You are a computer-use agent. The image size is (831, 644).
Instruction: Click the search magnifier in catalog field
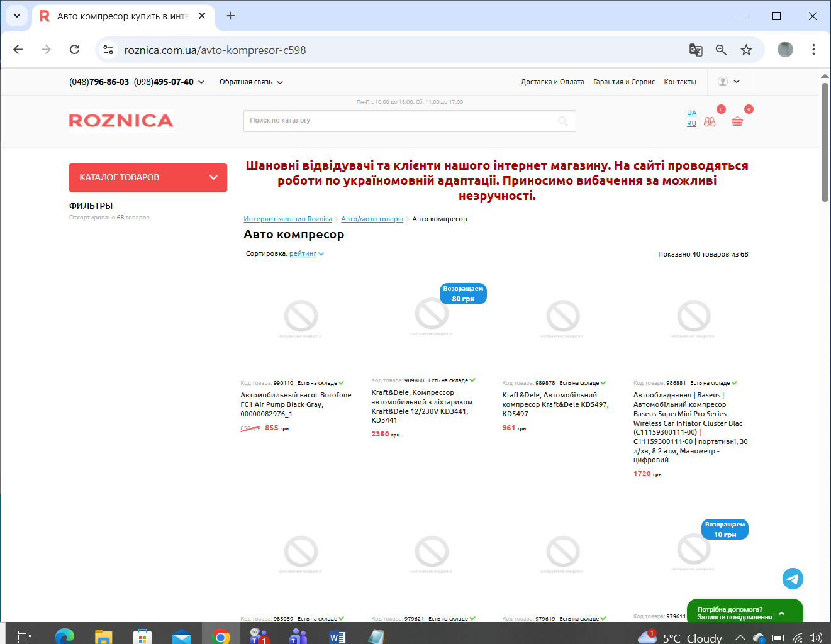pyautogui.click(x=563, y=121)
